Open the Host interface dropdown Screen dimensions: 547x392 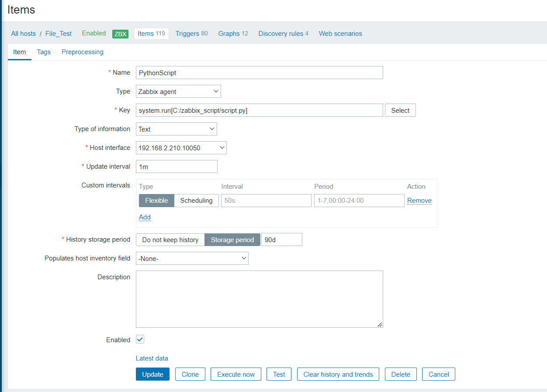(181, 148)
